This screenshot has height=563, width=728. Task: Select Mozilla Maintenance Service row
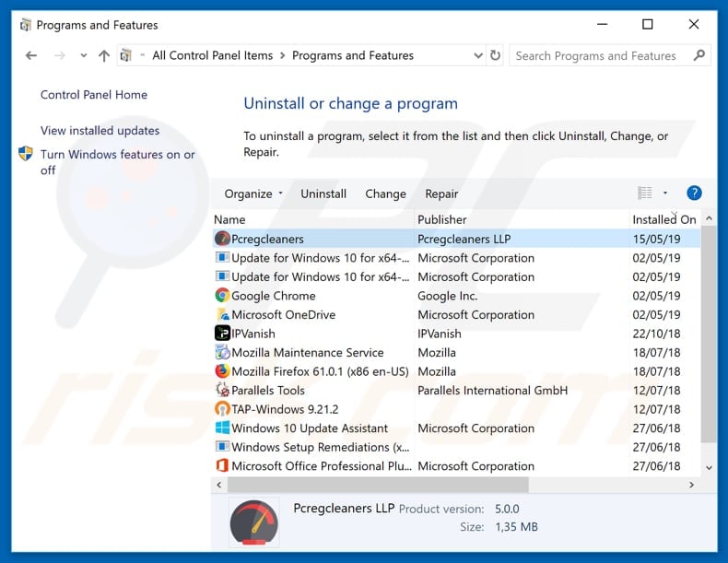456,352
